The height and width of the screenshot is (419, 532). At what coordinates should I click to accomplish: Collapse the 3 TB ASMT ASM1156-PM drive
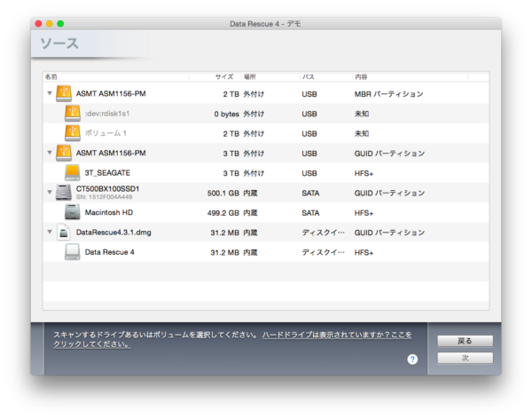click(x=50, y=153)
